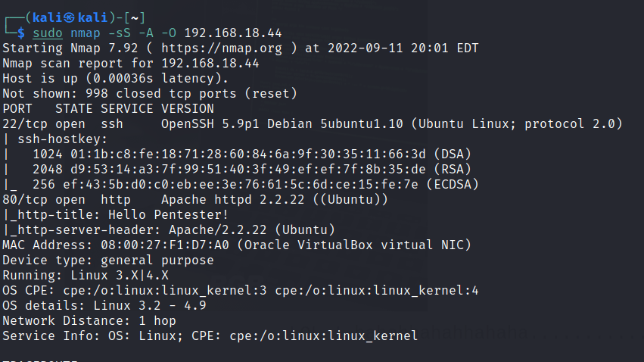The image size is (644, 362).
Task: Click the dollar sign prompt symbol
Action: (21, 33)
